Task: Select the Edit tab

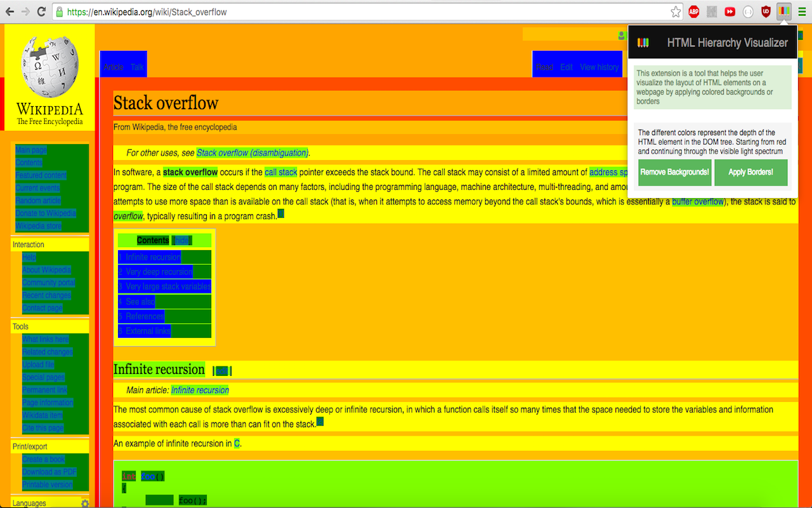Action: [x=566, y=67]
